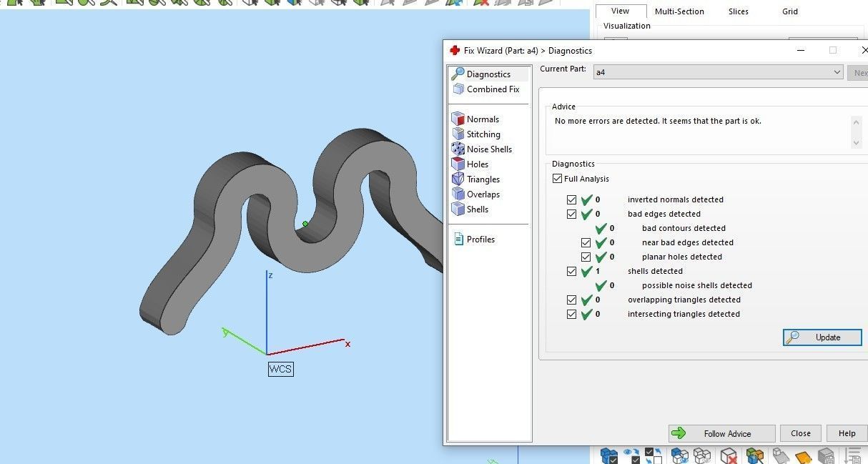Image resolution: width=868 pixels, height=464 pixels.
Task: Toggle inverted normals detected checkbox
Action: coord(571,199)
